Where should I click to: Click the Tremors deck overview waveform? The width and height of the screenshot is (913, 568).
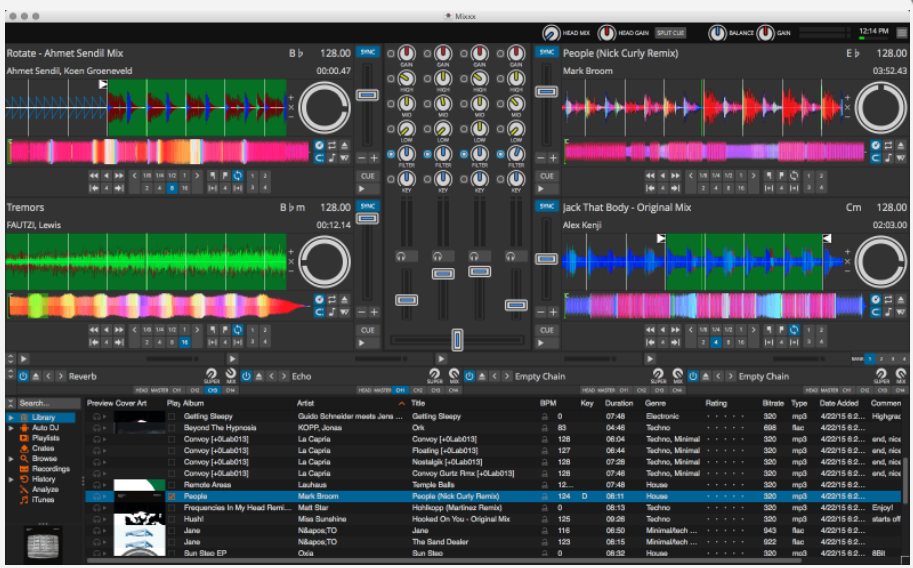pyautogui.click(x=158, y=306)
